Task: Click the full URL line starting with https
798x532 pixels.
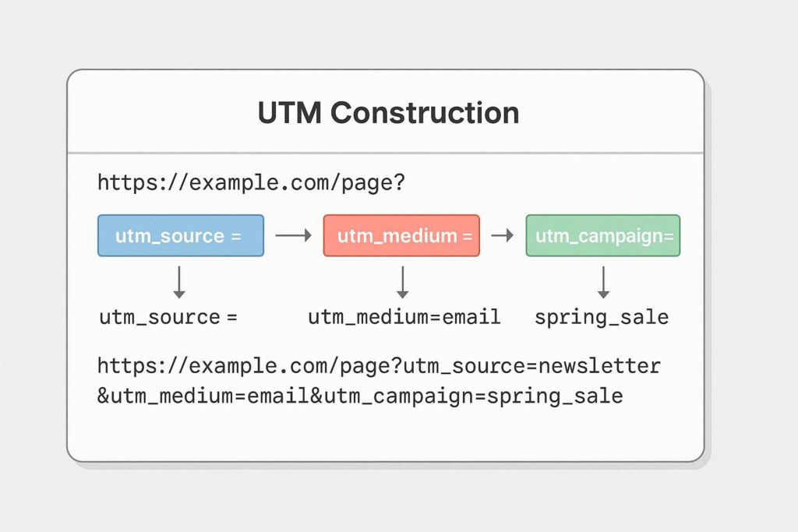Action: [x=379, y=365]
